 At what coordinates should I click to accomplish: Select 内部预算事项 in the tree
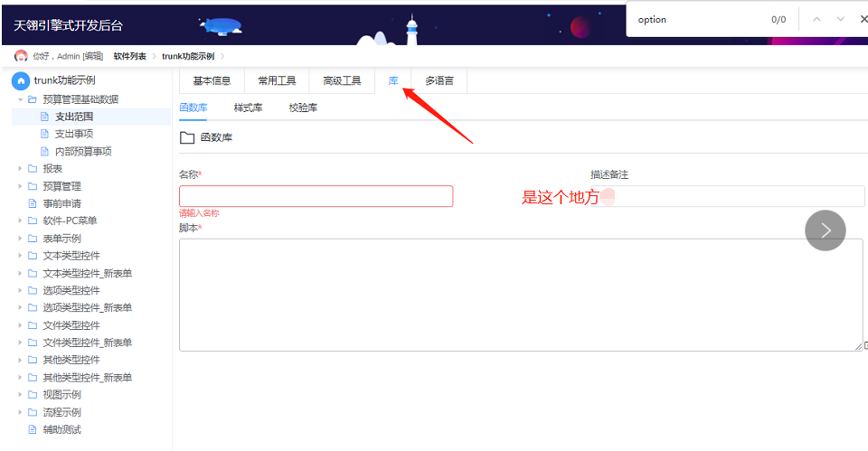pyautogui.click(x=83, y=152)
